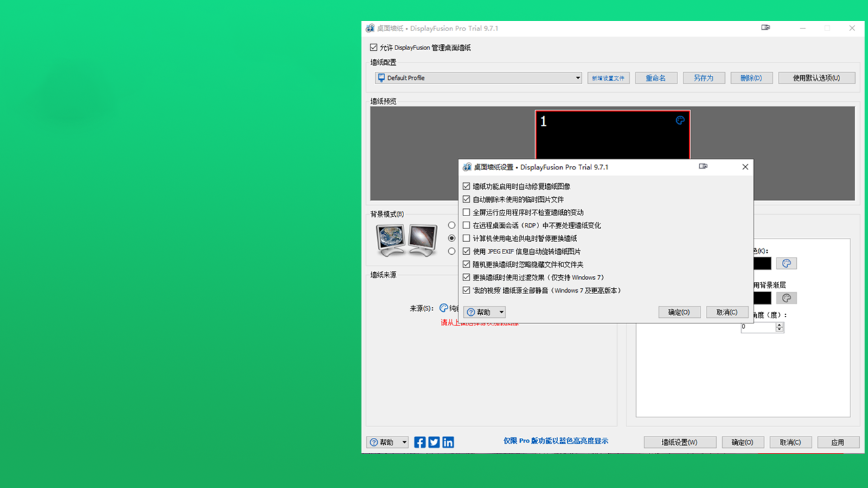The image size is (868, 488).
Task: Uncheck 使用 JPEG EXIF 信息自动旋转墙纸图片
Action: pos(467,251)
